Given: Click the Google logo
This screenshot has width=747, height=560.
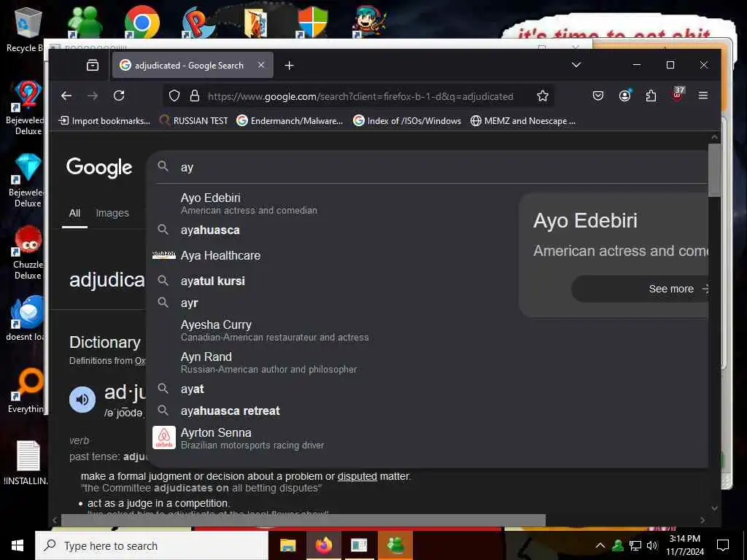Looking at the screenshot, I should click(99, 167).
